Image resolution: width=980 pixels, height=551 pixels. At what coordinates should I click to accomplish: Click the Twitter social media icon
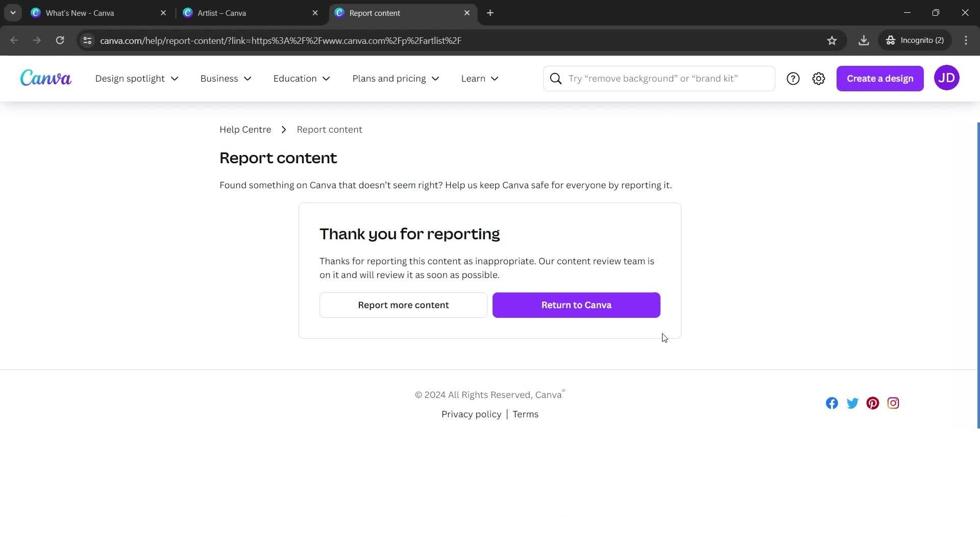coord(853,403)
